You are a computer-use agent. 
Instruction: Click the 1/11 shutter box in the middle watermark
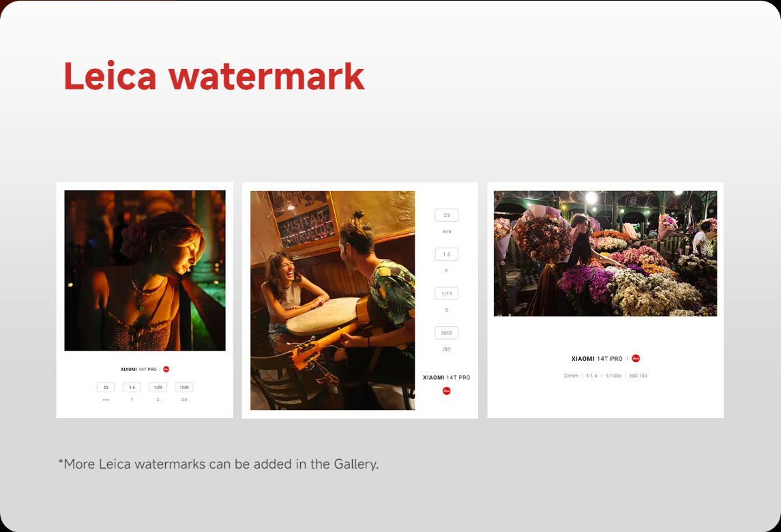pos(447,293)
